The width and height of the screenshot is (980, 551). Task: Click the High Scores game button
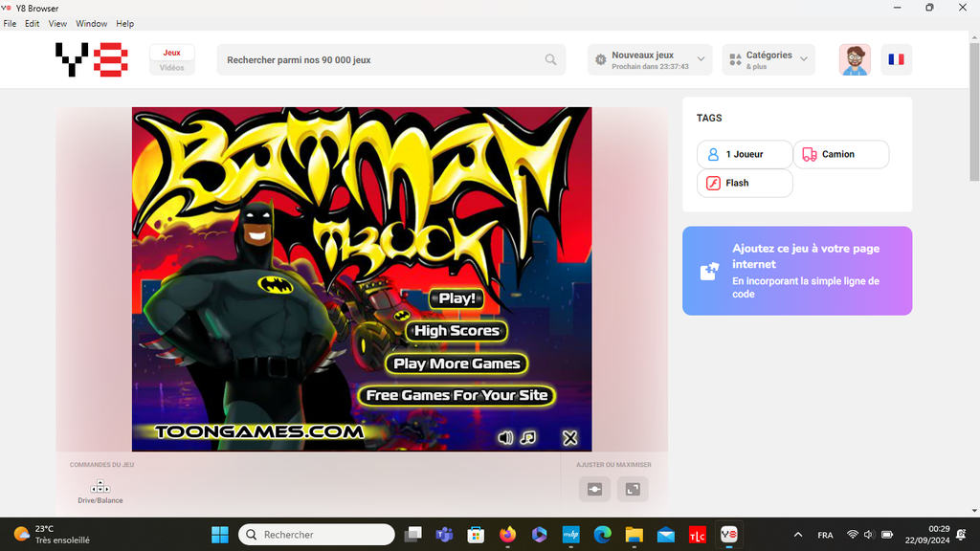point(457,331)
